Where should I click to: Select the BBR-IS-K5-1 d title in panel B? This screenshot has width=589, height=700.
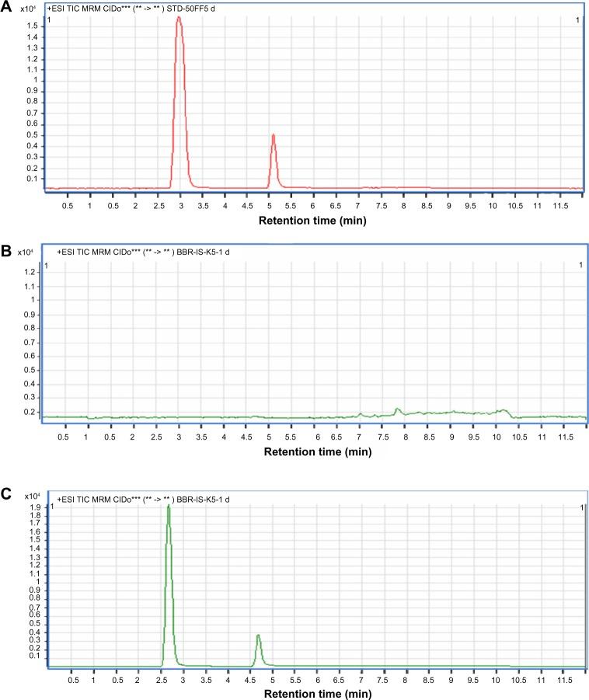click(x=203, y=252)
